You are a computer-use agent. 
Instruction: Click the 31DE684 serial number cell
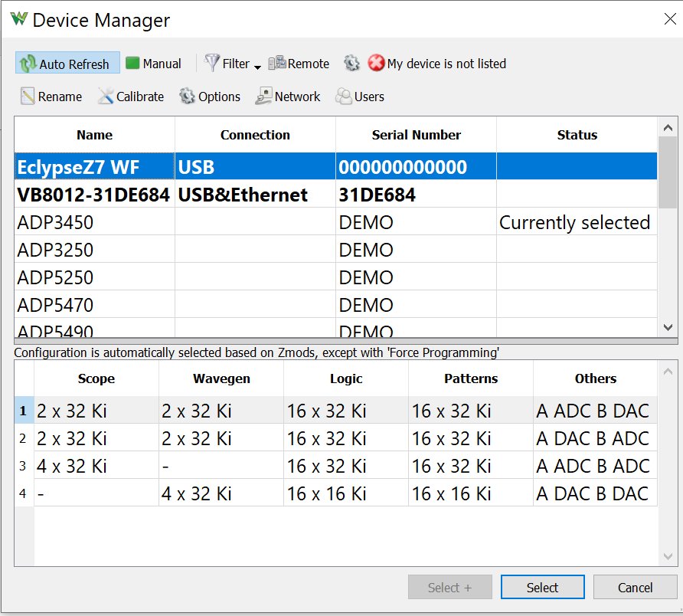tap(416, 195)
